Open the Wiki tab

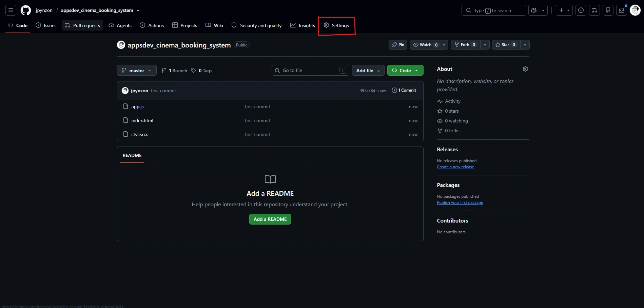coord(214,25)
